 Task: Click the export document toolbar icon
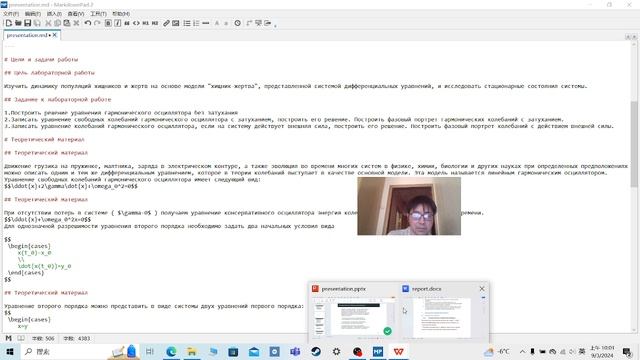point(268,23)
